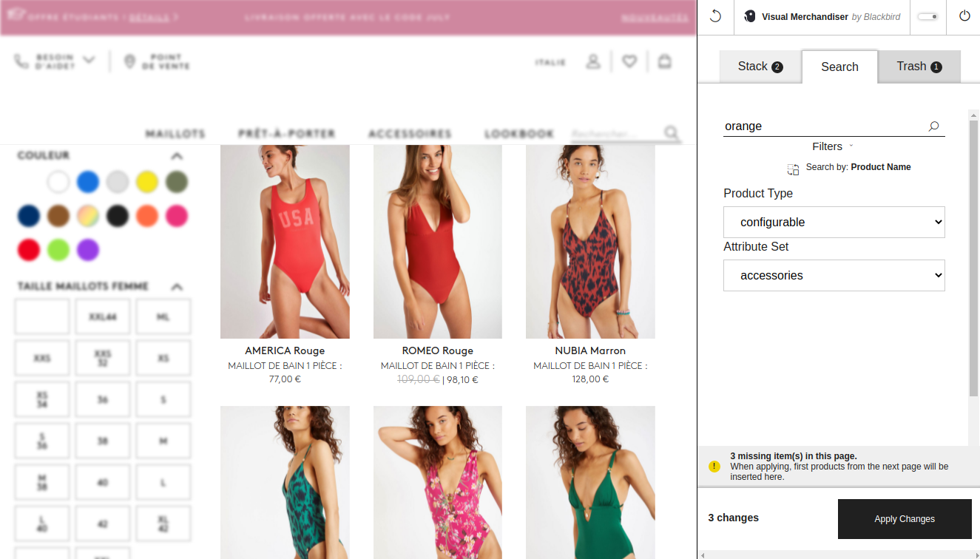Select size 40 filter

[103, 482]
